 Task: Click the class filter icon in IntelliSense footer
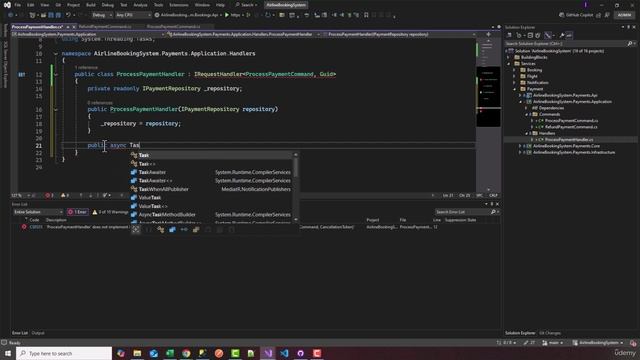point(160,230)
